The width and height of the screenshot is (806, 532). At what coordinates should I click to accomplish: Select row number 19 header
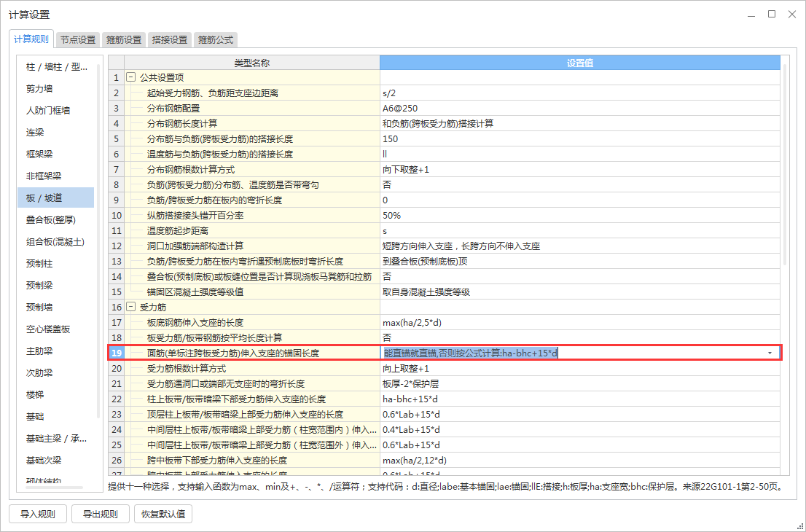pos(117,353)
